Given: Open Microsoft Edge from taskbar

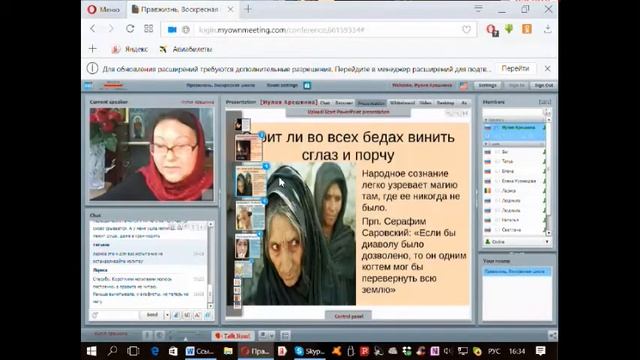Looking at the screenshot, I should tap(155, 351).
